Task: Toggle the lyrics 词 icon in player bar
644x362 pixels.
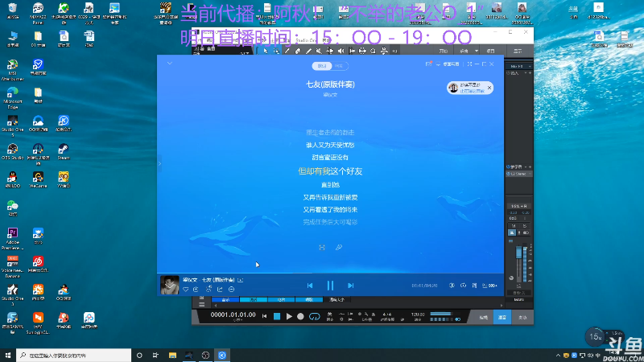Action: tap(474, 286)
